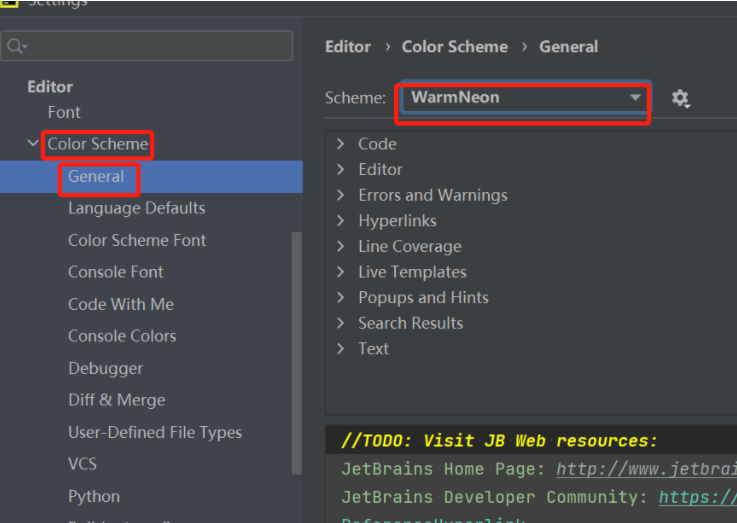Open Debugger color settings

click(x=105, y=368)
